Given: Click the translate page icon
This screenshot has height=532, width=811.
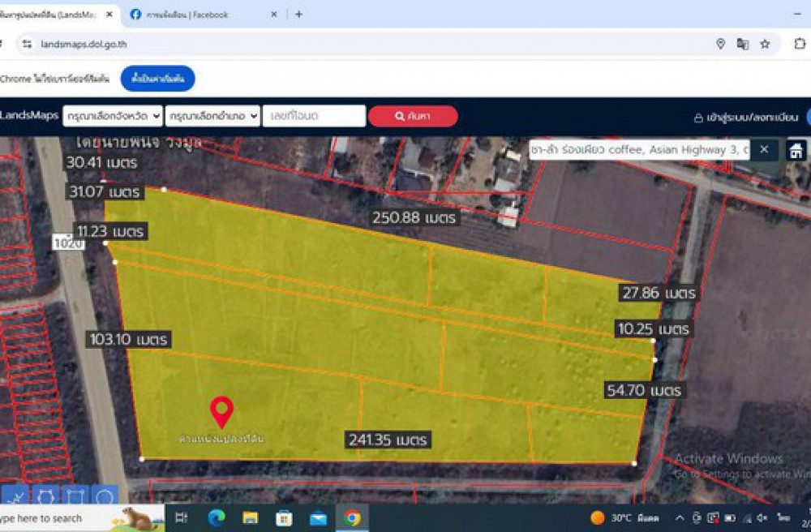Looking at the screenshot, I should click(x=743, y=44).
